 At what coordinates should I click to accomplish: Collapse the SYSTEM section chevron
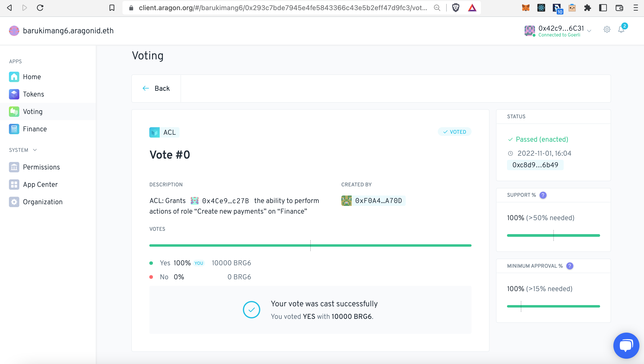[35, 150]
